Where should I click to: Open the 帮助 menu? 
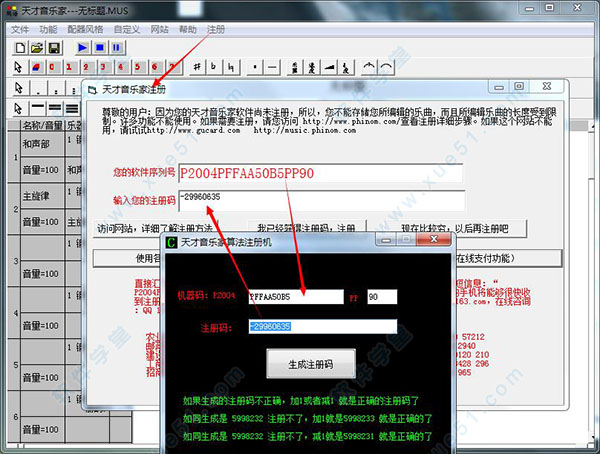pos(188,29)
